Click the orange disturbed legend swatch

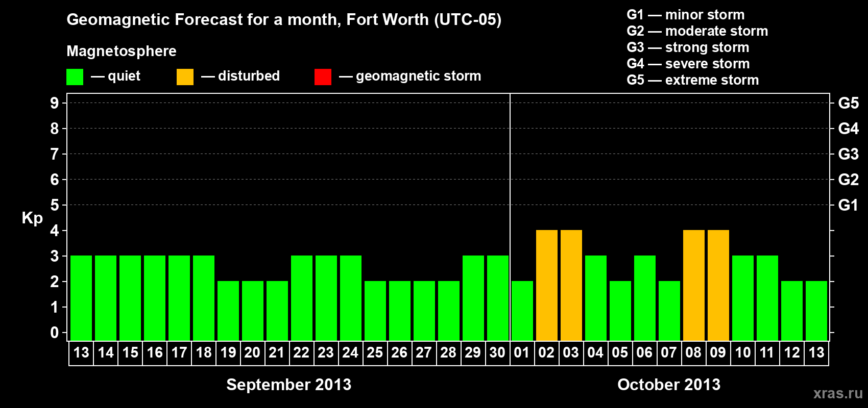coord(185,77)
